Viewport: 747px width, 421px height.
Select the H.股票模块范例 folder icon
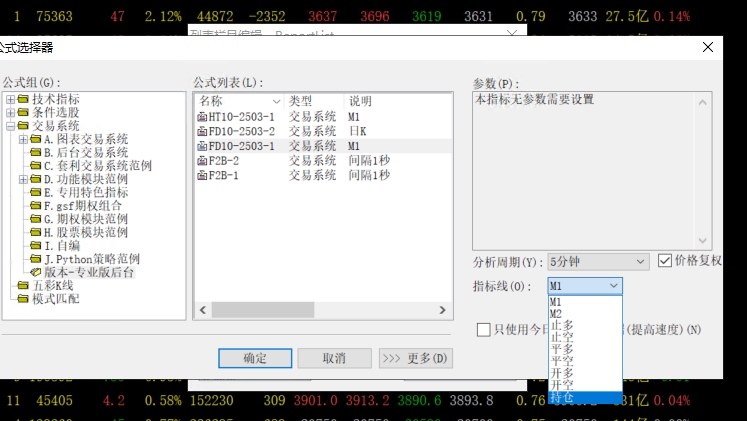[35, 232]
